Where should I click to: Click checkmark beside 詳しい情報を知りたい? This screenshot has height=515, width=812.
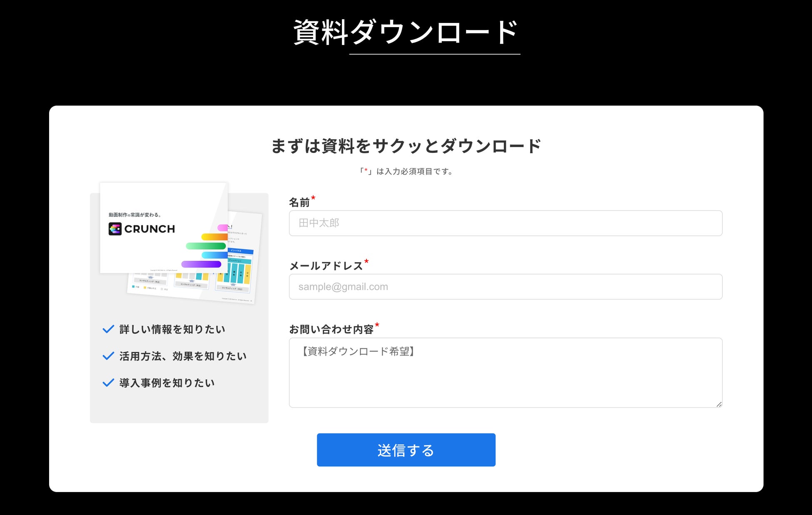pos(108,329)
